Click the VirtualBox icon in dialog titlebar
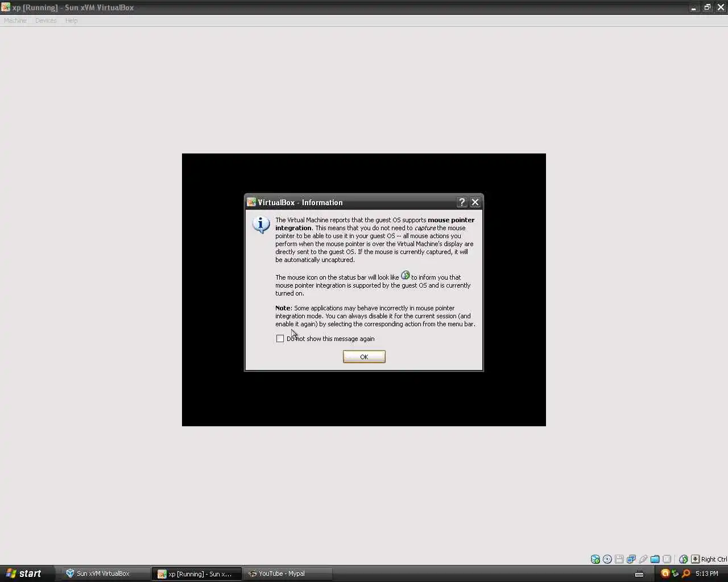The width and height of the screenshot is (728, 582). coord(251,202)
